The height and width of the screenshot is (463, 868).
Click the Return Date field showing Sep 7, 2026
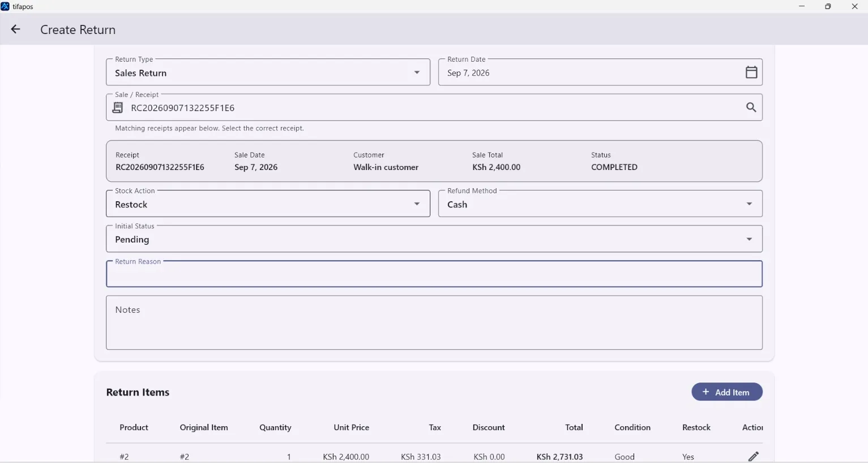pos(600,73)
